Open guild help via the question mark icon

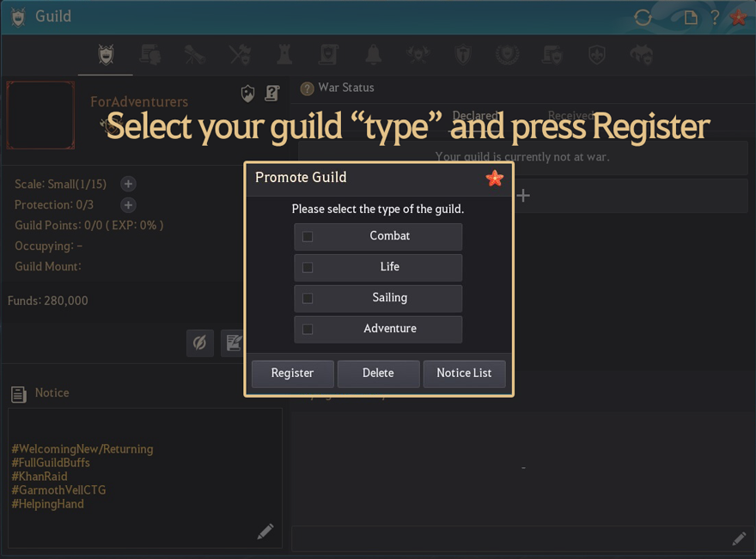pos(715,16)
